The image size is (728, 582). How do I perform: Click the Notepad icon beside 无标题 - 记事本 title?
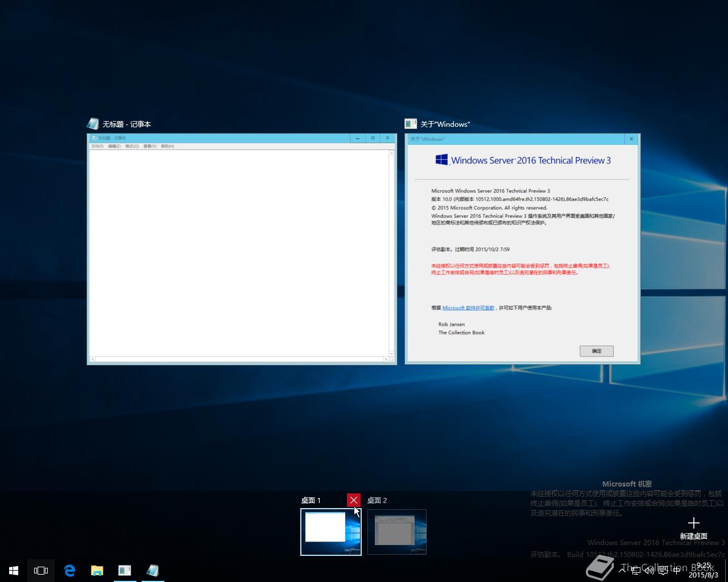click(x=93, y=123)
